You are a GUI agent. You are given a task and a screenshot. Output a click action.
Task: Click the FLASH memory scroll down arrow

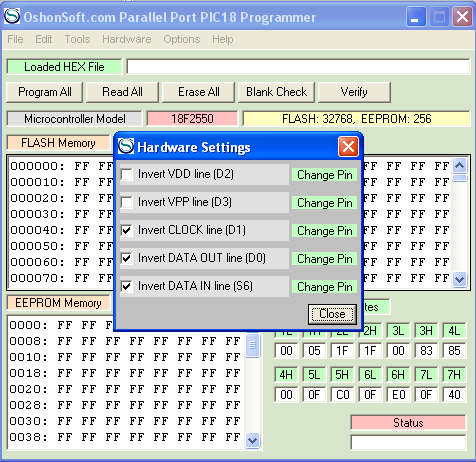click(x=460, y=279)
